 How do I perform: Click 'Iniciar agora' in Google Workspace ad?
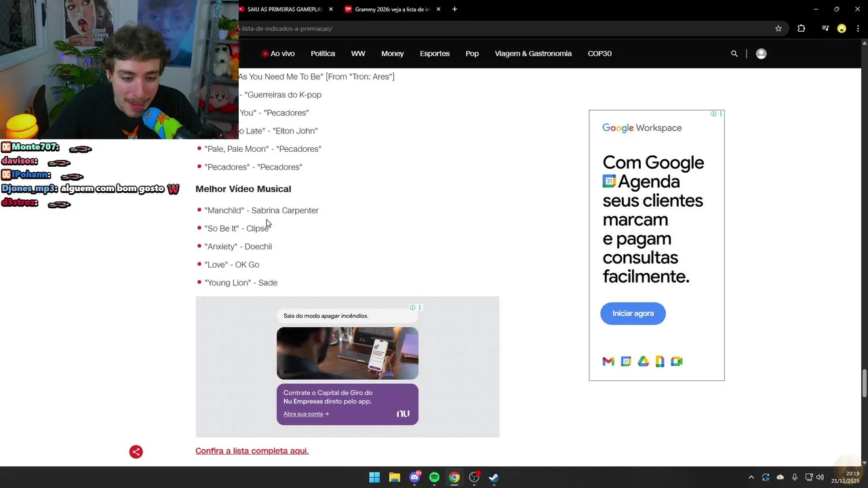tap(633, 313)
